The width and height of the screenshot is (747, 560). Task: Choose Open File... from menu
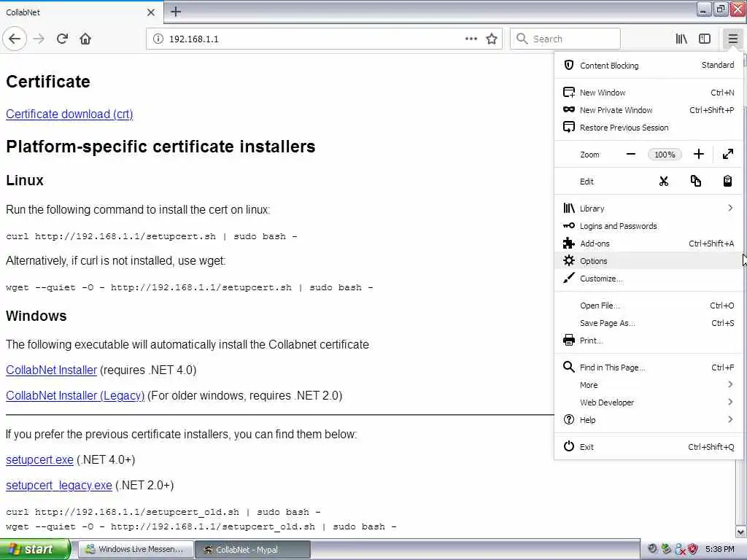[x=649, y=306]
